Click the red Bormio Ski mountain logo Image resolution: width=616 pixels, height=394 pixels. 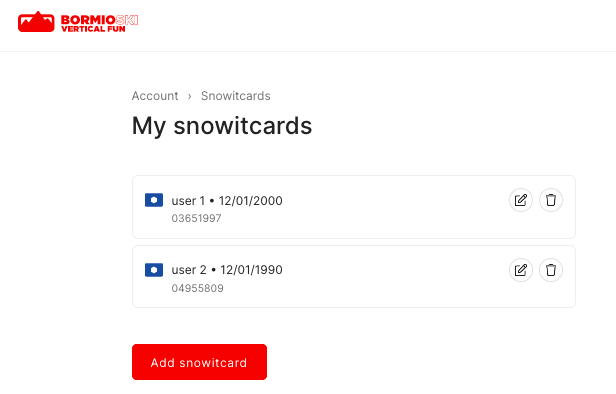coord(36,22)
